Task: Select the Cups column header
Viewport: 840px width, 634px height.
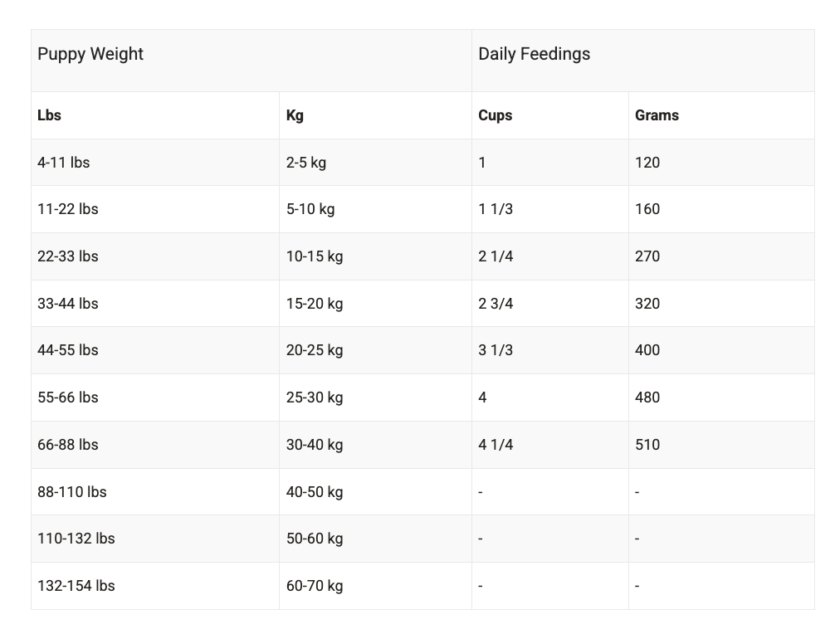Action: click(495, 115)
